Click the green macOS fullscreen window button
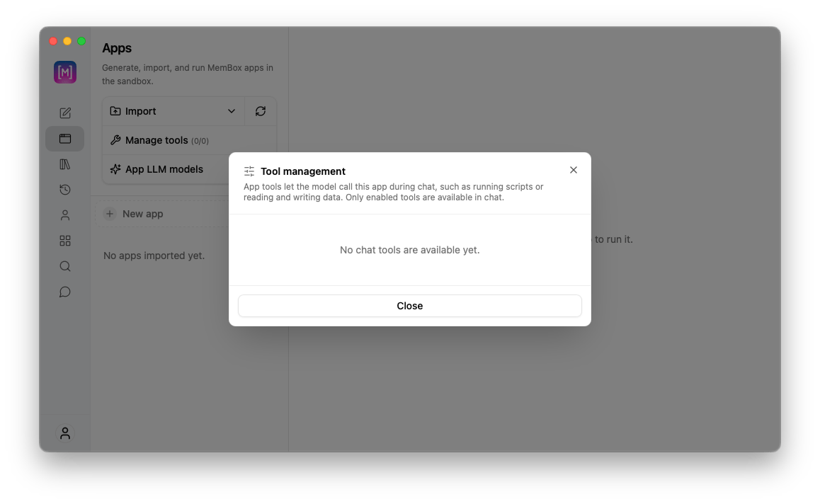 pos(81,41)
